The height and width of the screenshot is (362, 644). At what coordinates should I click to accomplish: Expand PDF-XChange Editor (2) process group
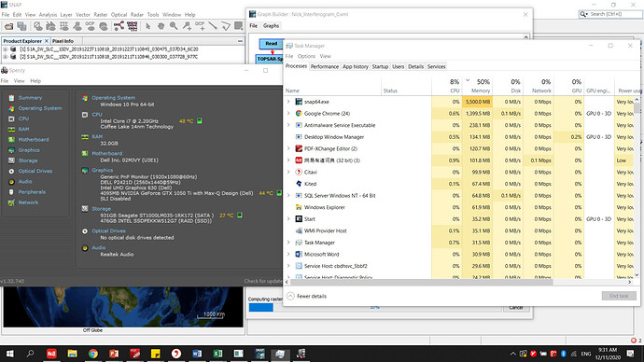pos(288,148)
